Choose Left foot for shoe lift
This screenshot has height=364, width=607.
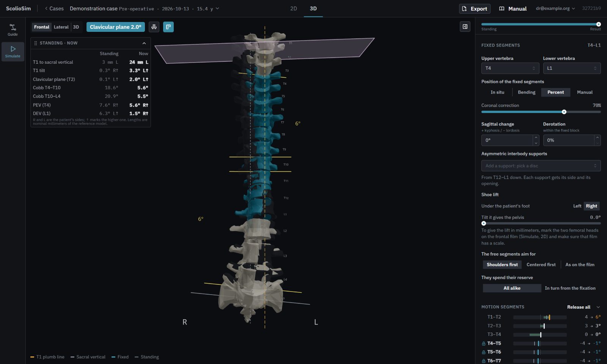click(577, 206)
